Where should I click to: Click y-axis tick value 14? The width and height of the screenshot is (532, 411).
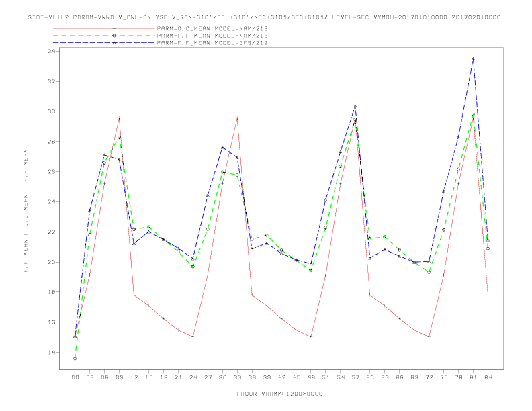[53, 353]
